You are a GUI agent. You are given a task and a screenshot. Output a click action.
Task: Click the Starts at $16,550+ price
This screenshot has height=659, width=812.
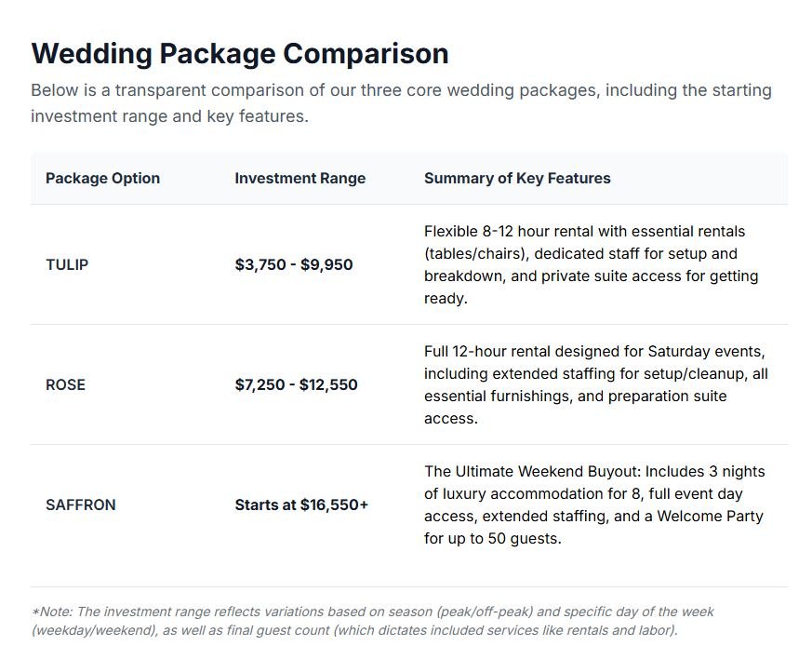[x=301, y=504]
